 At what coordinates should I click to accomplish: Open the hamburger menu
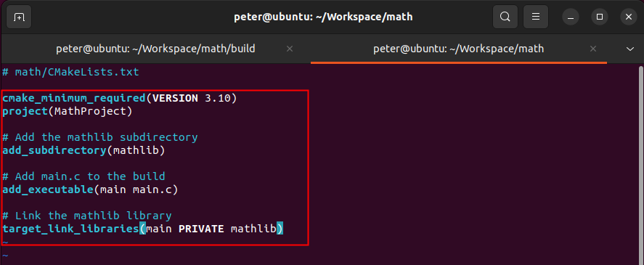(536, 17)
